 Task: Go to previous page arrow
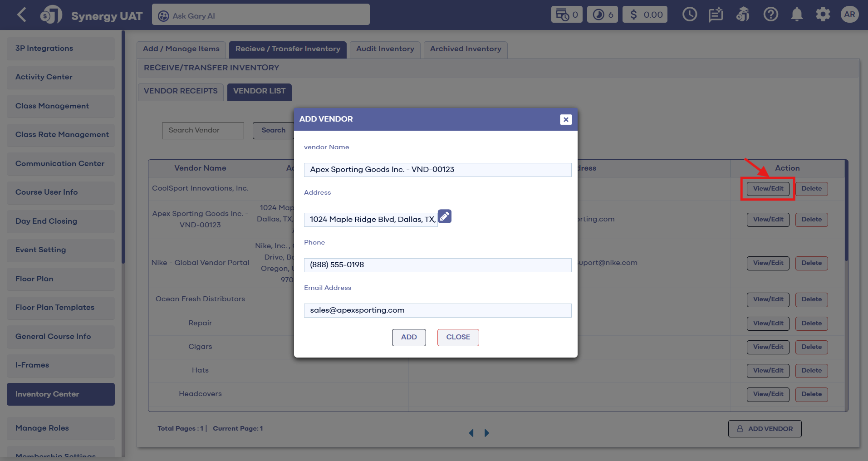tap(471, 433)
